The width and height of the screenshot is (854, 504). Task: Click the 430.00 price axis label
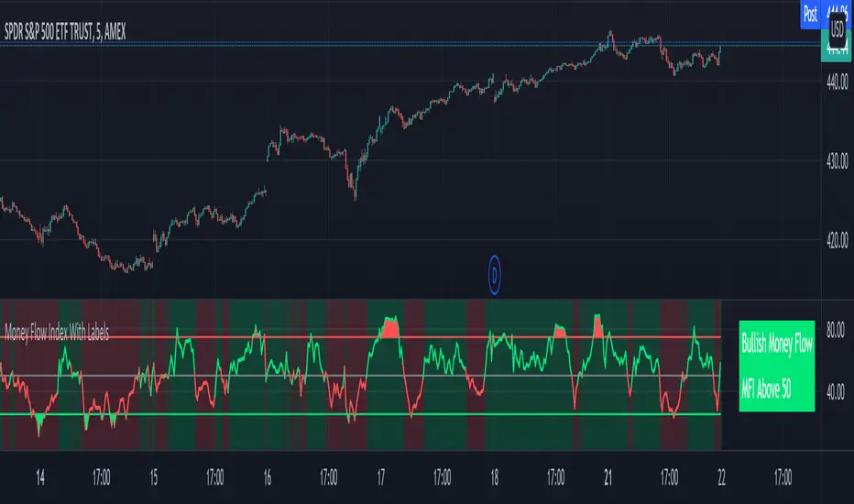[x=838, y=160]
